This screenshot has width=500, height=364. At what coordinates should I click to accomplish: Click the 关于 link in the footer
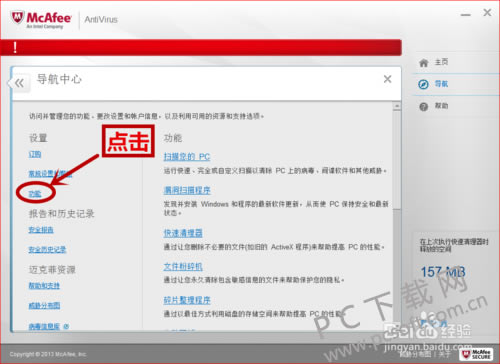click(445, 354)
